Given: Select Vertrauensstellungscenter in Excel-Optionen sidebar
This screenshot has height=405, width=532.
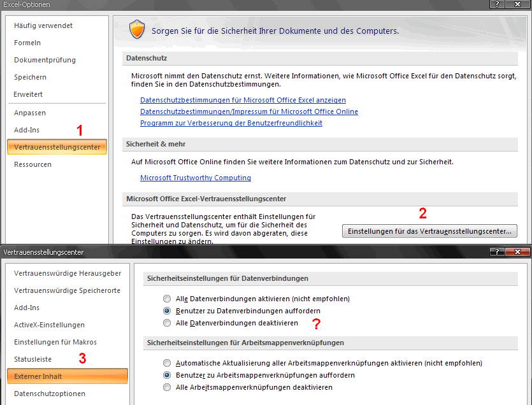Looking at the screenshot, I should click(x=57, y=147).
